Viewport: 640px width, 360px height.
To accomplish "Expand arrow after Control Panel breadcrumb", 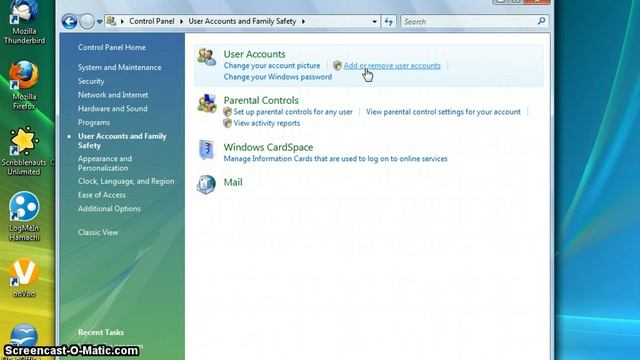I will click(181, 22).
